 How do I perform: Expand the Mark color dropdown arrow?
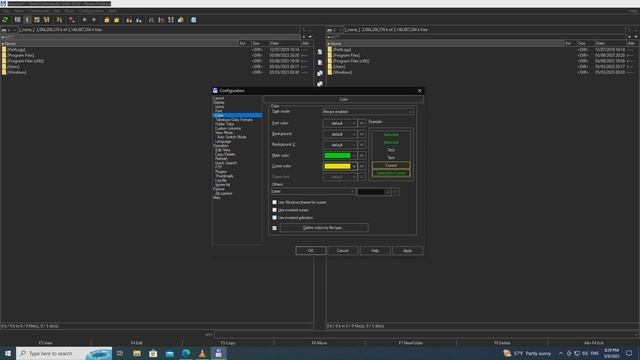354,156
